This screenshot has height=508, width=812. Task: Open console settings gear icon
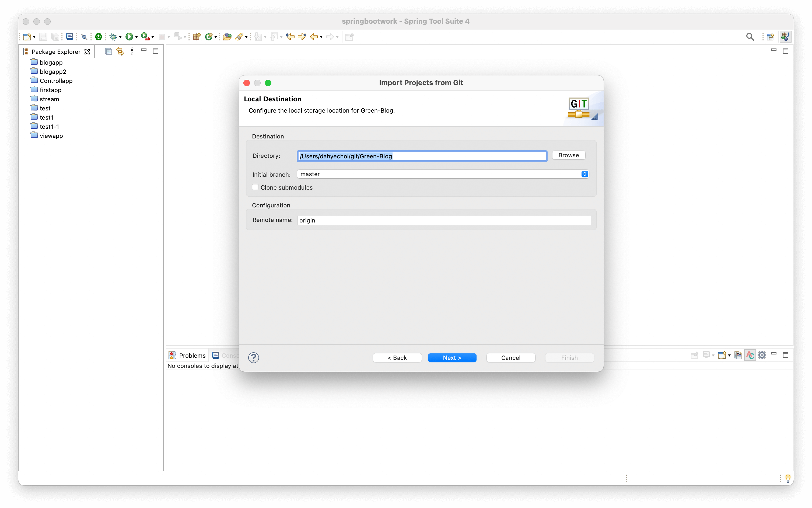pos(762,355)
